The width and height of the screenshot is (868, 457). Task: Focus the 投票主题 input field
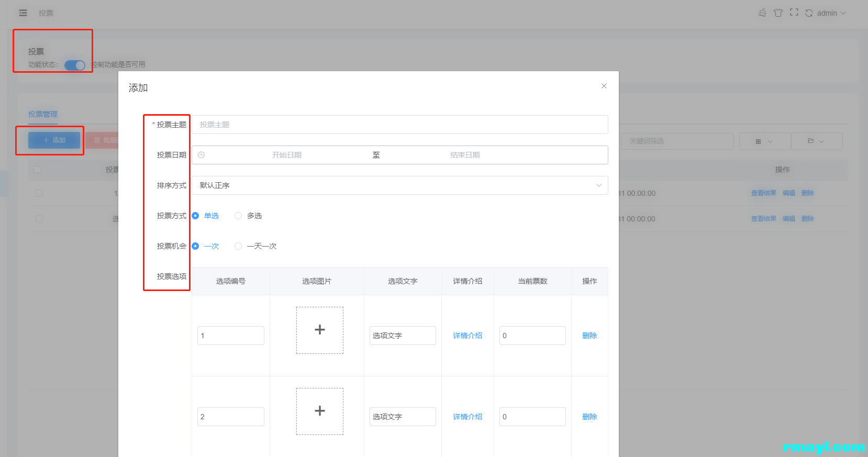tap(400, 125)
